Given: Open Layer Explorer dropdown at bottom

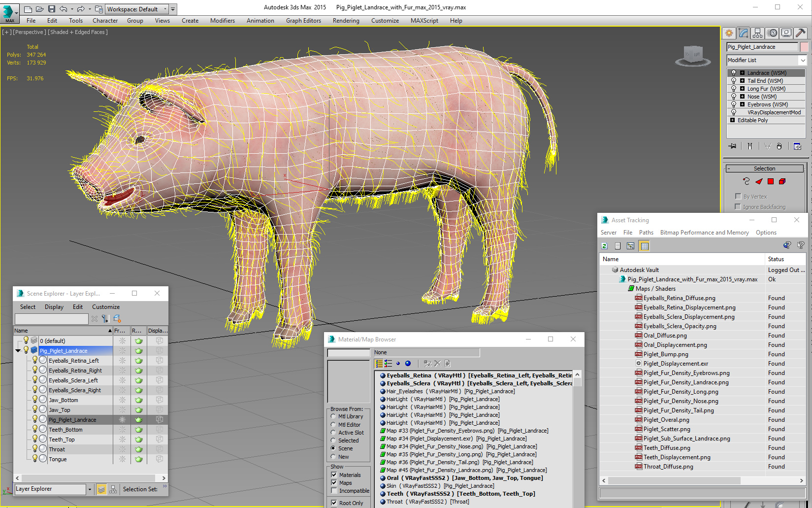Looking at the screenshot, I should (x=90, y=489).
